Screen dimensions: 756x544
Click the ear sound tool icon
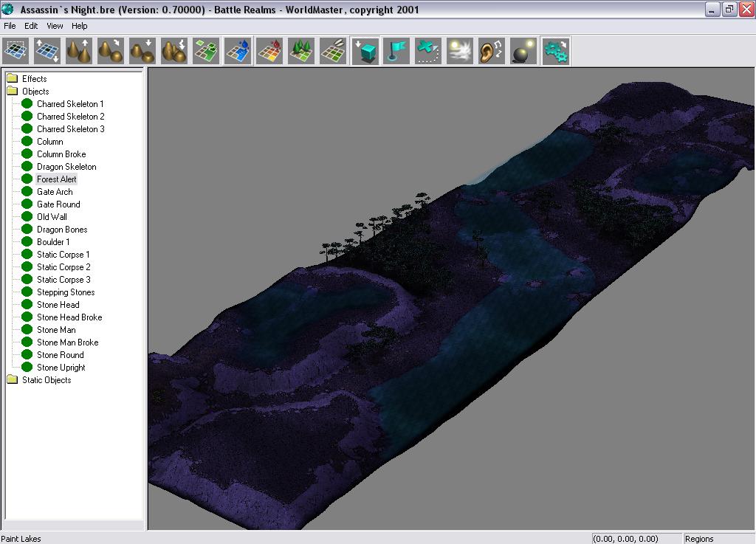(x=492, y=51)
